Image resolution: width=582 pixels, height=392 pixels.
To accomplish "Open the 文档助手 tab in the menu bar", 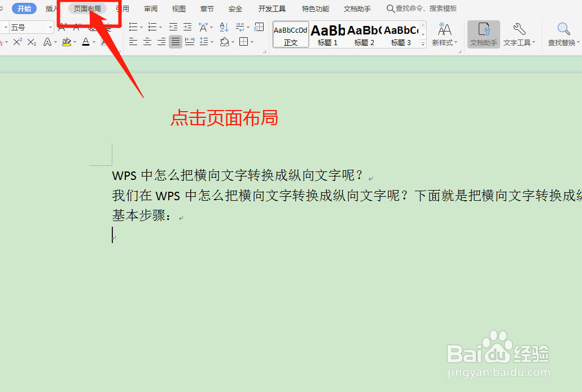I will pyautogui.click(x=357, y=9).
